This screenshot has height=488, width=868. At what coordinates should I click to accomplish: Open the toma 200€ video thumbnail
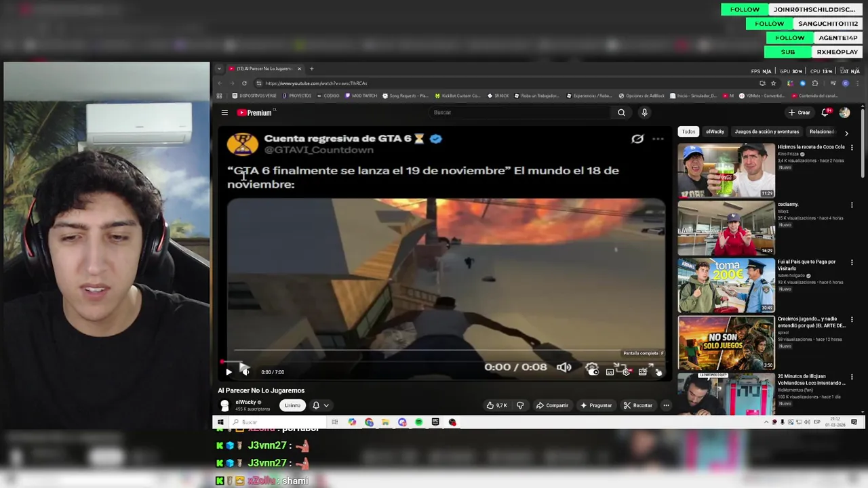point(726,285)
